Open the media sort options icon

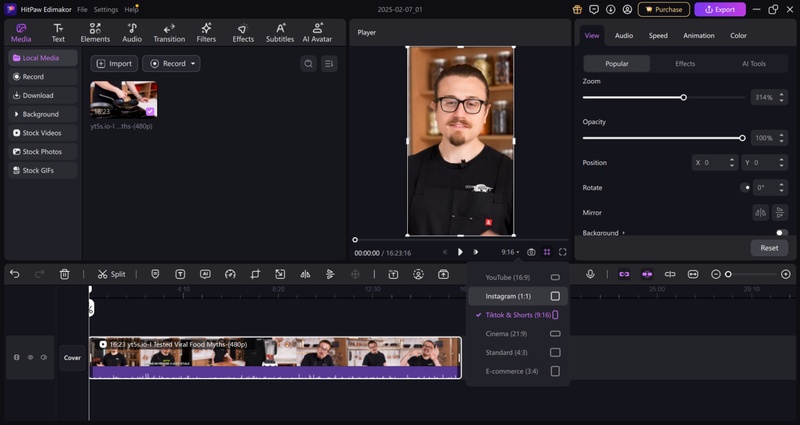329,64
